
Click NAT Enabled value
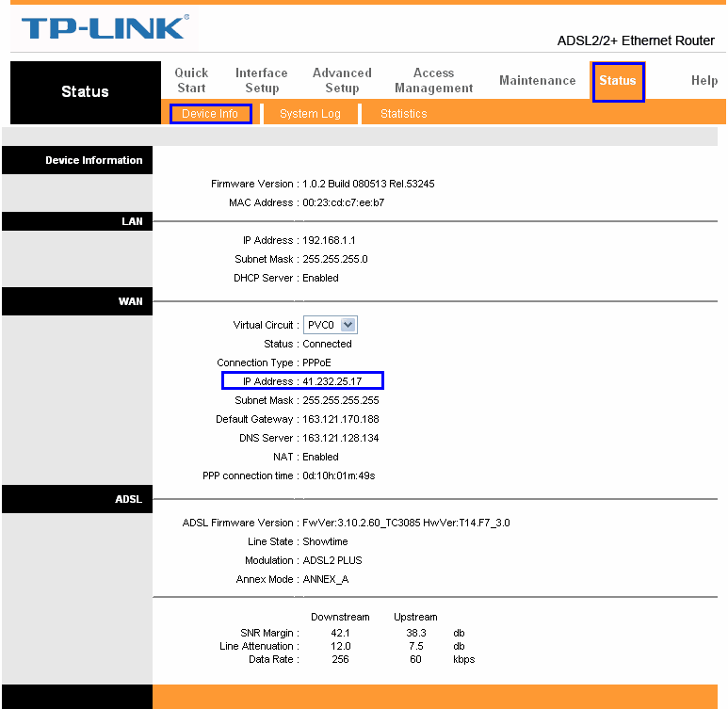click(x=320, y=457)
